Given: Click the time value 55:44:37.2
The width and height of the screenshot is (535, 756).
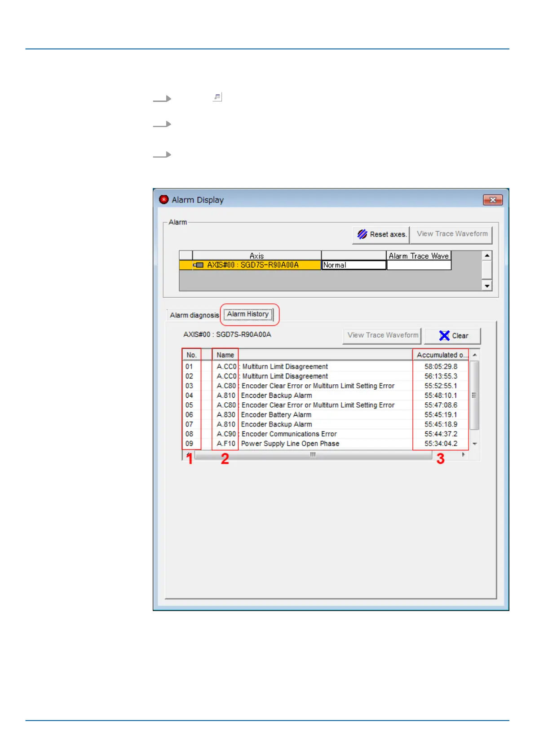Looking at the screenshot, I should 441,434.
